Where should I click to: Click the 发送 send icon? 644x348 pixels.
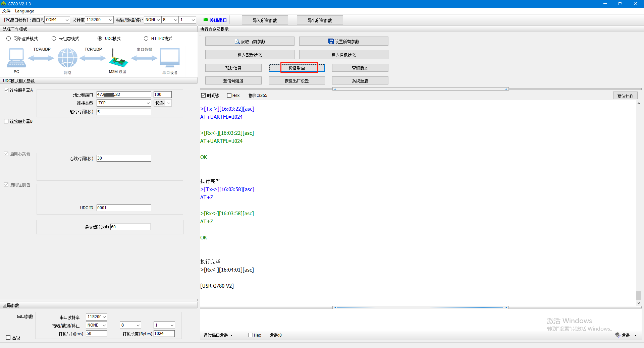[x=618, y=335]
